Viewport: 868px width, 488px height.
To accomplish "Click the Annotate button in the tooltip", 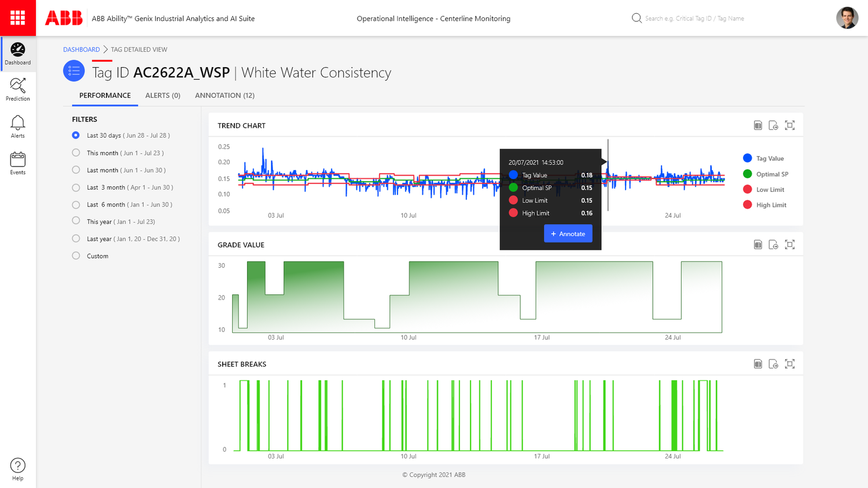I will coord(568,233).
